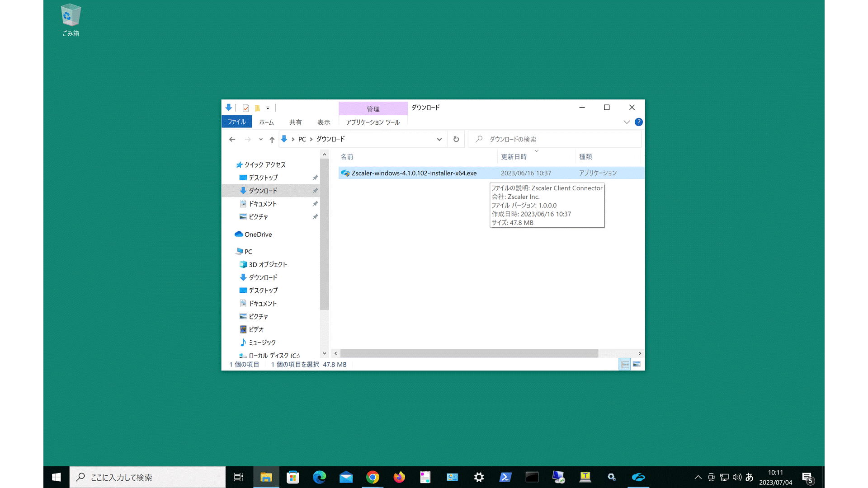Switch to large icons view in status bar
This screenshot has height=488, width=868.
[x=637, y=364]
